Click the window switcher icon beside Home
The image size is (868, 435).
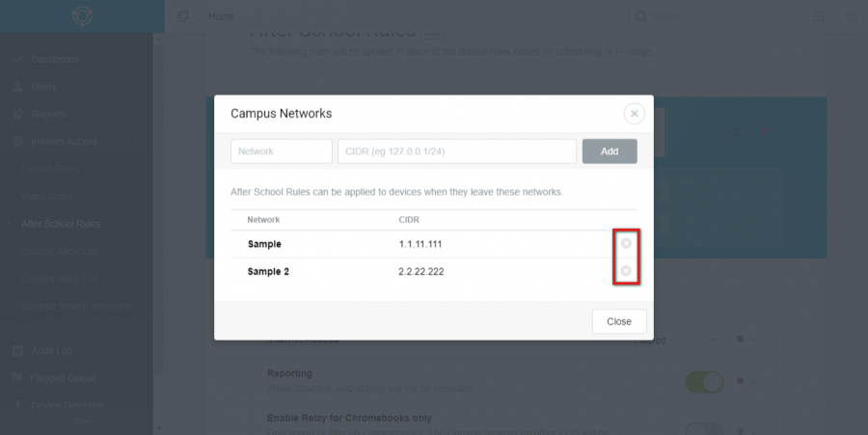click(182, 16)
